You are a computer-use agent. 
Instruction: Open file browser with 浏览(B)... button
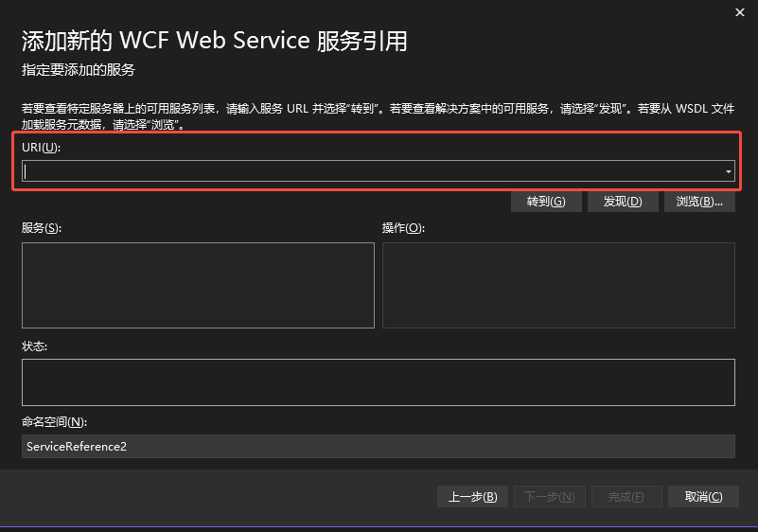(x=699, y=202)
